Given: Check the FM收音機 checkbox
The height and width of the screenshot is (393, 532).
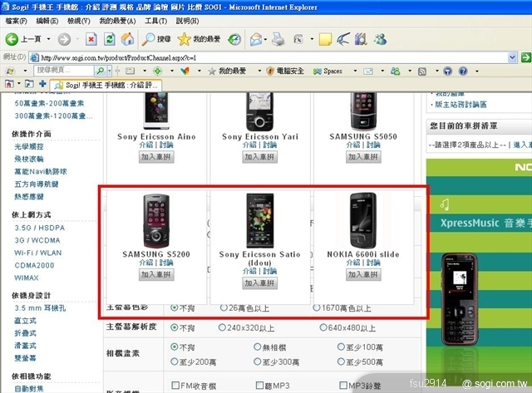Looking at the screenshot, I should (x=175, y=386).
